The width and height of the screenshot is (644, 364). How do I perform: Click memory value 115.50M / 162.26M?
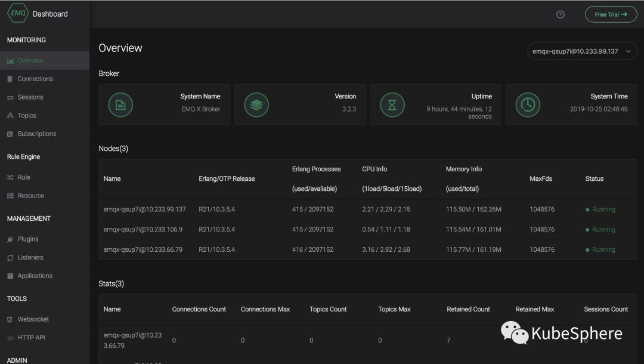(x=473, y=209)
